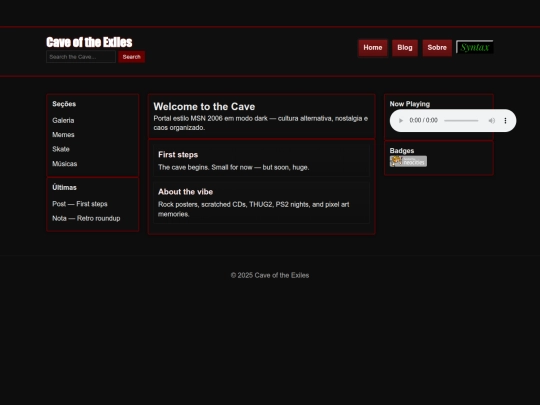Screen dimensions: 540x405
Task: Focus the Search the Cave field
Action: 81,57
